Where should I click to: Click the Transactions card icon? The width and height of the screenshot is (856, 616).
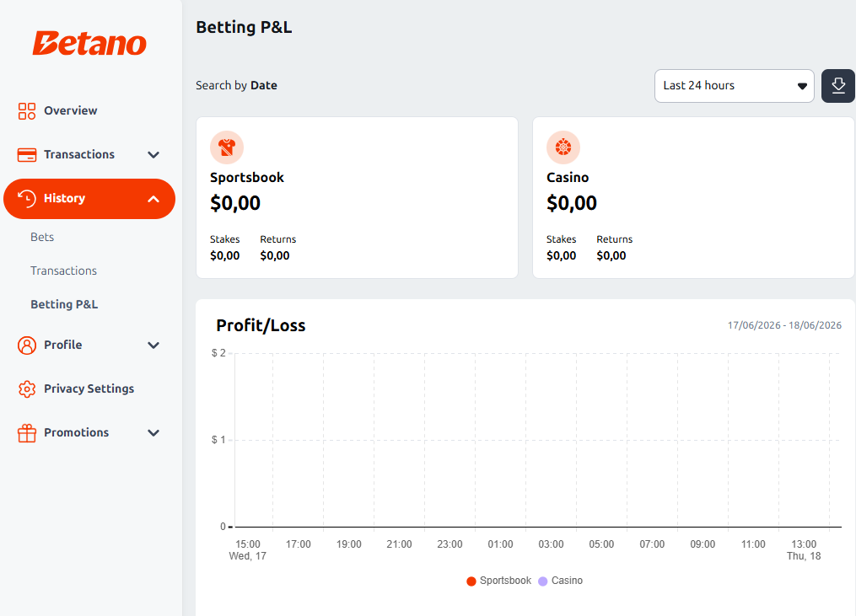point(27,155)
